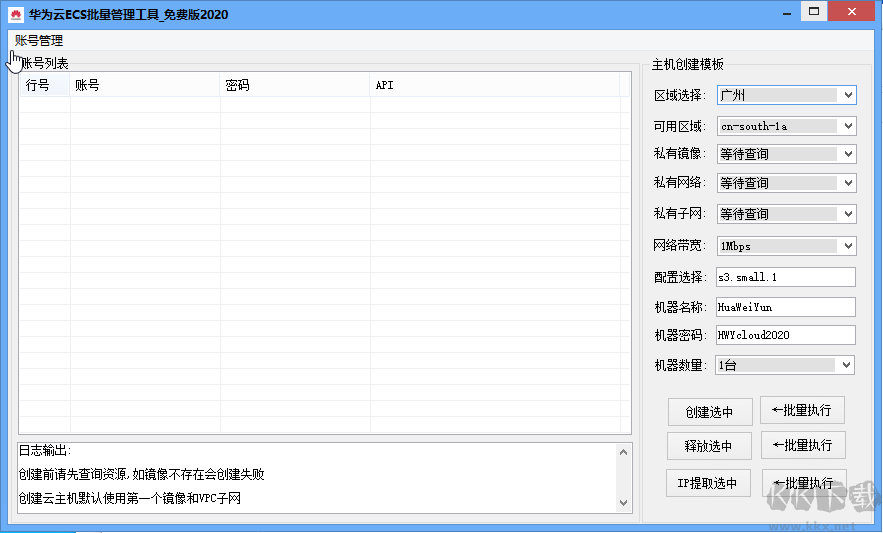Click the 创建选中 button

(x=710, y=412)
